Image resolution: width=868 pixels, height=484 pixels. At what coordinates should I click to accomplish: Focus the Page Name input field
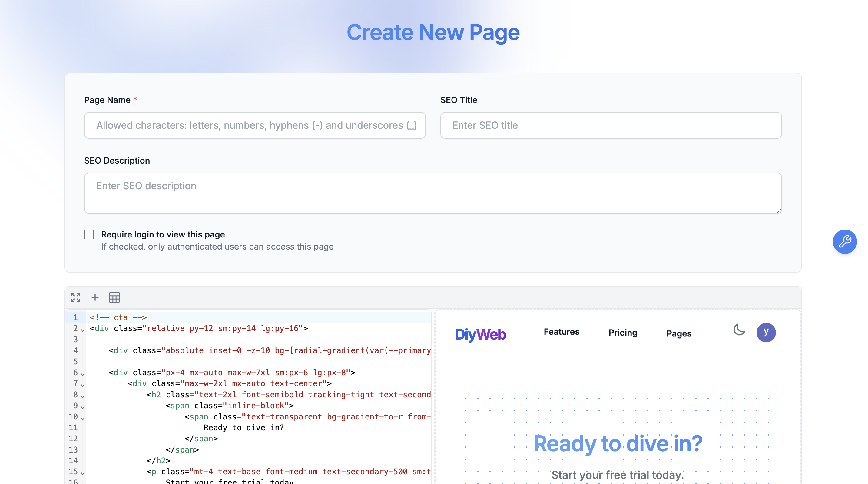(x=255, y=125)
